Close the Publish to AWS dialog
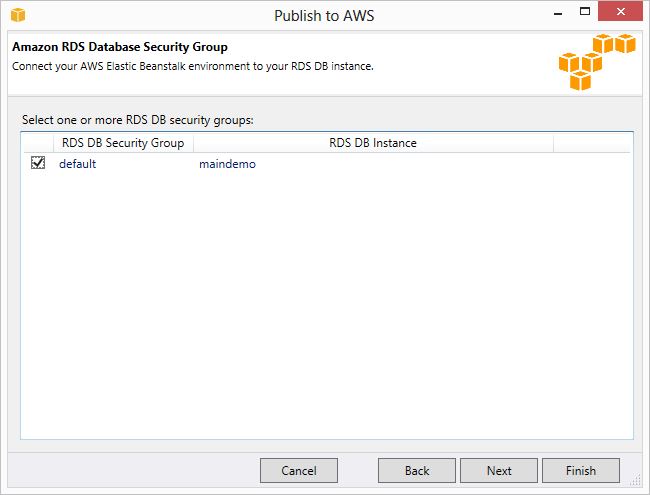 click(x=621, y=12)
